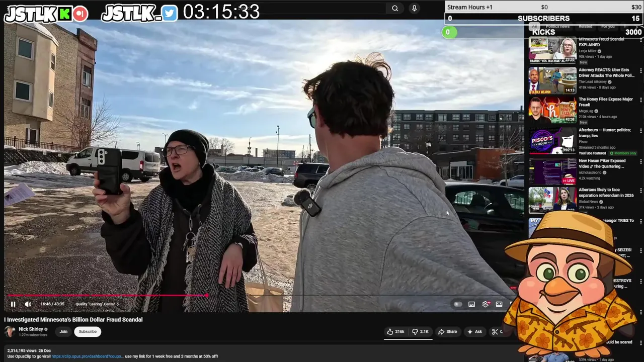
Task: Select the Related filter chip
Action: point(585,26)
